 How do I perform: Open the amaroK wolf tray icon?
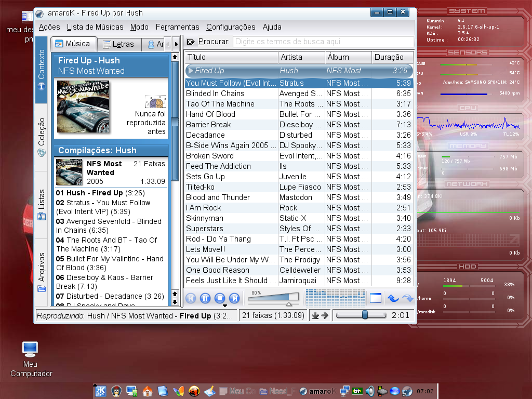click(407, 391)
